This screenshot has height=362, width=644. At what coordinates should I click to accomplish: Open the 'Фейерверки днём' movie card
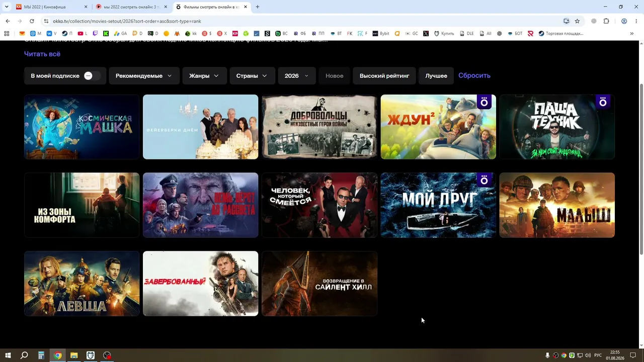[201, 127]
